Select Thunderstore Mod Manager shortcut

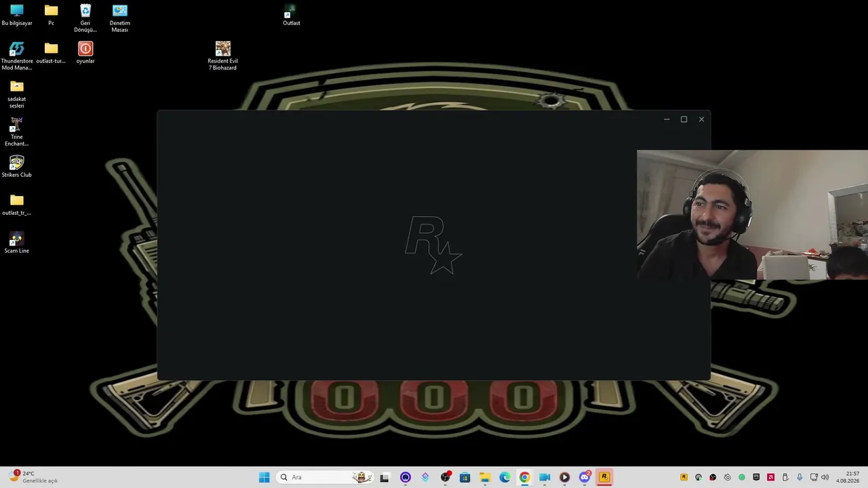tap(17, 56)
